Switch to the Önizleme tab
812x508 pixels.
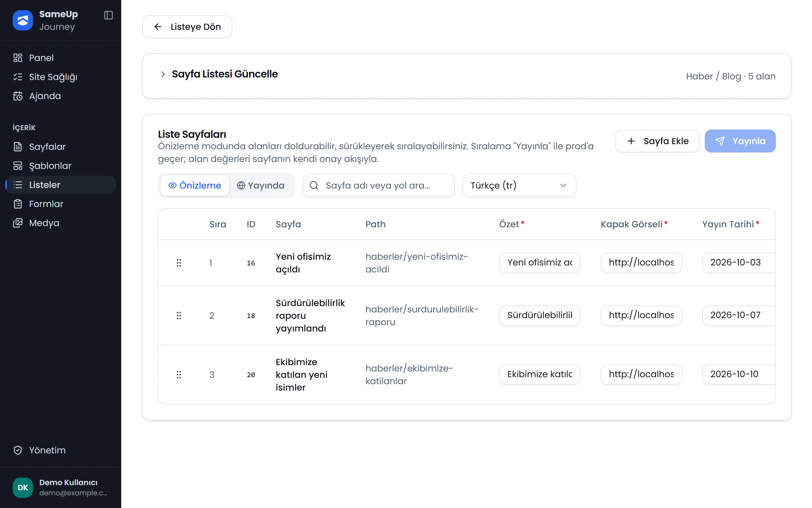[195, 185]
